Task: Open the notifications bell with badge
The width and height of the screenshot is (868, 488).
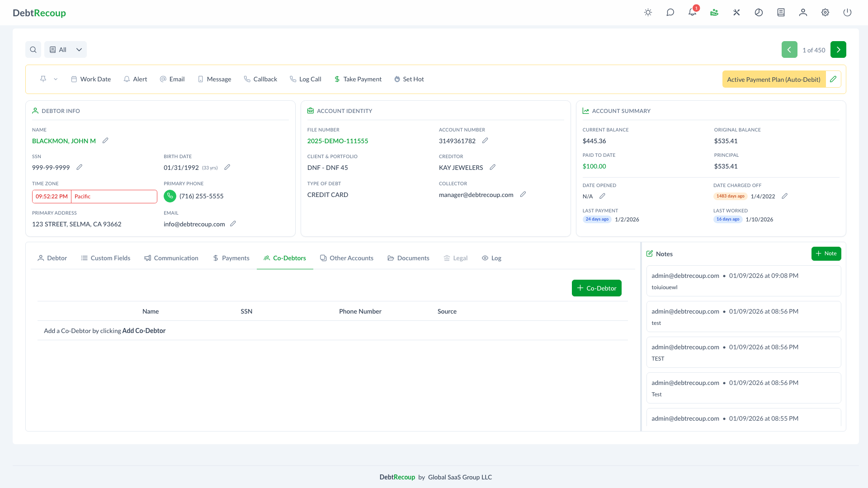Action: (692, 13)
